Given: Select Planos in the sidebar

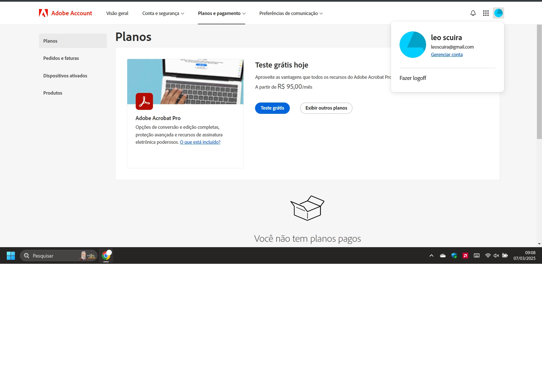Looking at the screenshot, I should click(73, 41).
